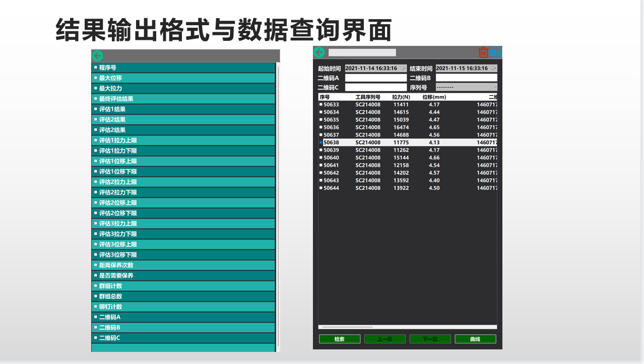The width and height of the screenshot is (644, 364).
Task: Click the 二维码A input field
Action: [x=375, y=78]
